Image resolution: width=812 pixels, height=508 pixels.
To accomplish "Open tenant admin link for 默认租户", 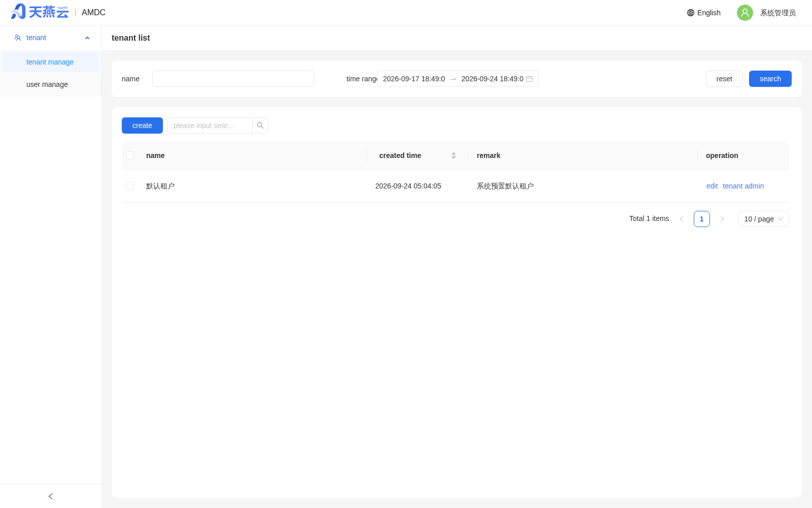I will [x=743, y=186].
